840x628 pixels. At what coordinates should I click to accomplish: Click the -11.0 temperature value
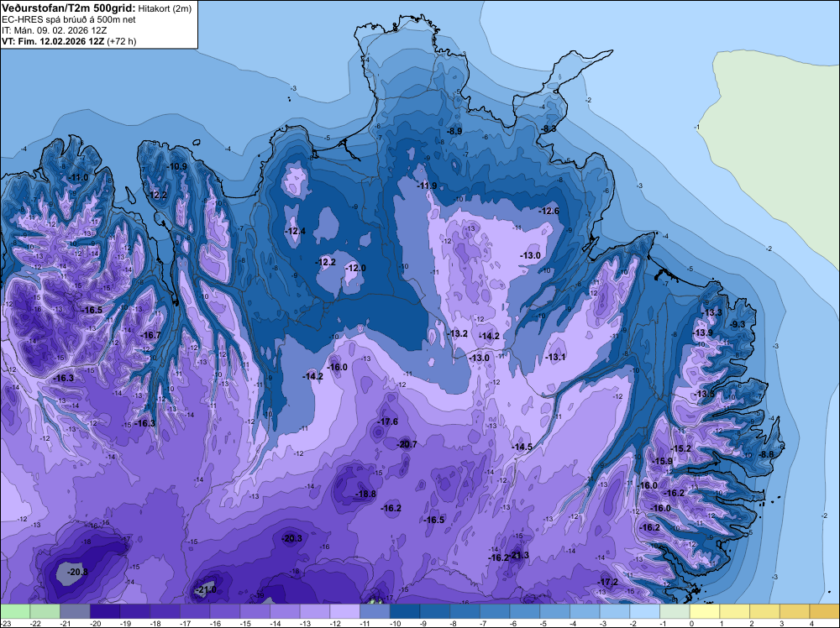78,177
